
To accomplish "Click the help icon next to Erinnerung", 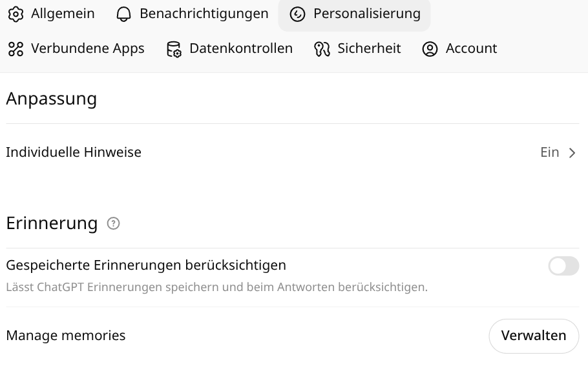I will point(113,223).
